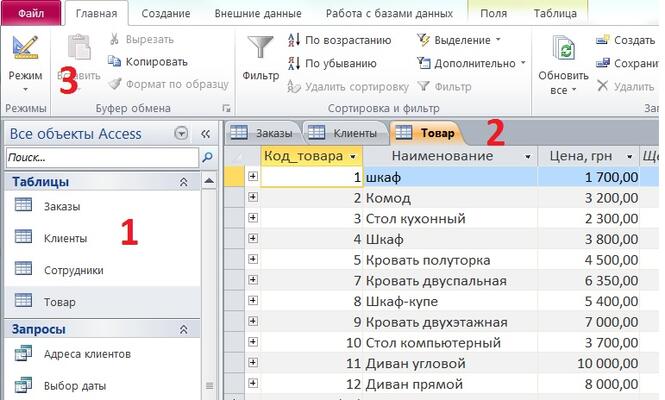Expand the plus box for row 1 шкаф

coord(252,176)
